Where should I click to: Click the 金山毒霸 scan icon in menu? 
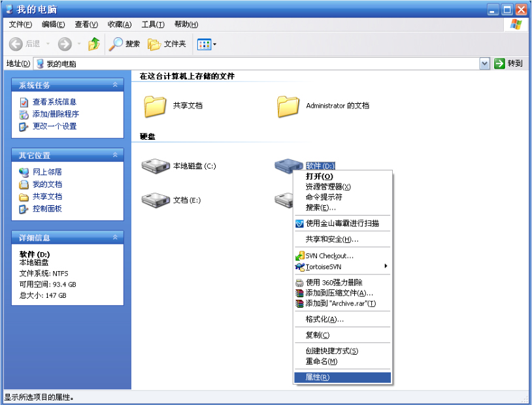click(x=299, y=224)
